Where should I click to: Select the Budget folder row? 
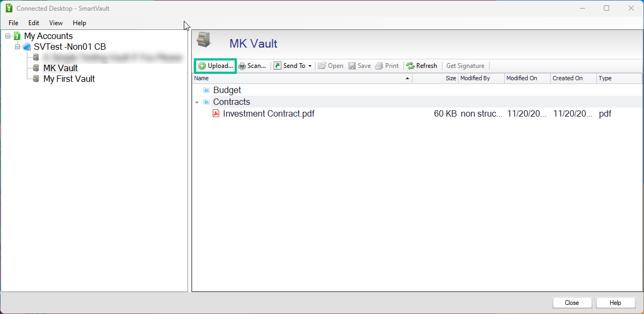pyautogui.click(x=417, y=90)
